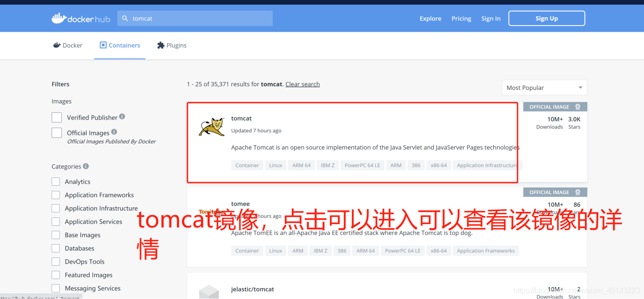Tick the Analytics category checkbox

click(x=56, y=182)
